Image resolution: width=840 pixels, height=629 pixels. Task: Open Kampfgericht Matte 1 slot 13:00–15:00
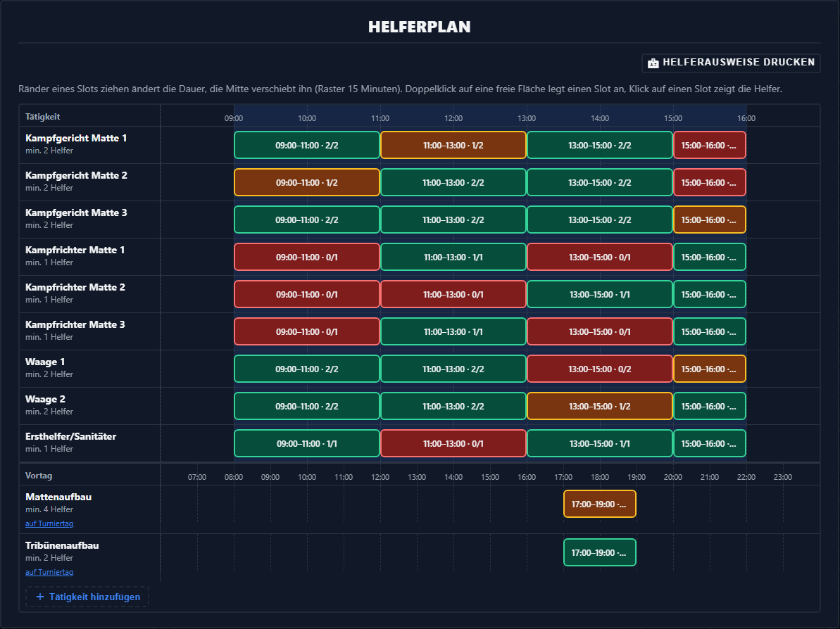point(599,145)
